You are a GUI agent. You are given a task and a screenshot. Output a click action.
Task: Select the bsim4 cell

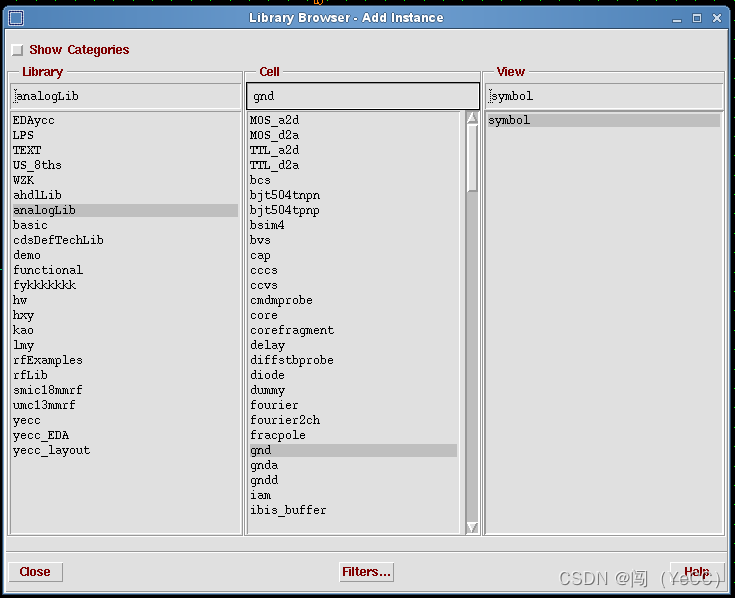click(x=268, y=225)
